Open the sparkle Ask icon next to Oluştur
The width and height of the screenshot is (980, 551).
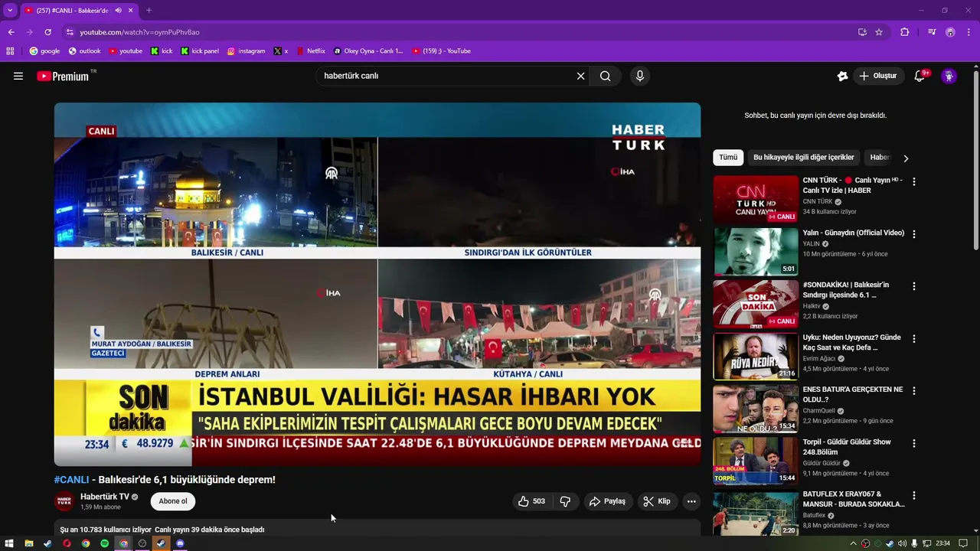coord(842,76)
